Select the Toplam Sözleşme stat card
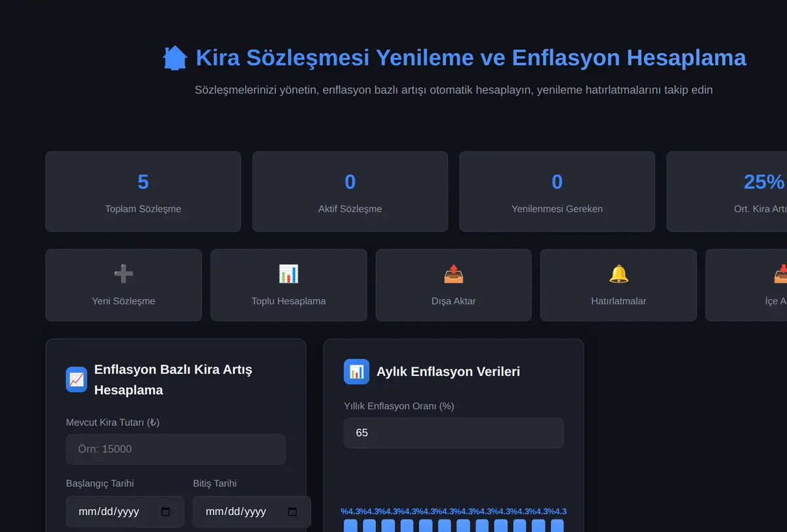 [x=143, y=192]
